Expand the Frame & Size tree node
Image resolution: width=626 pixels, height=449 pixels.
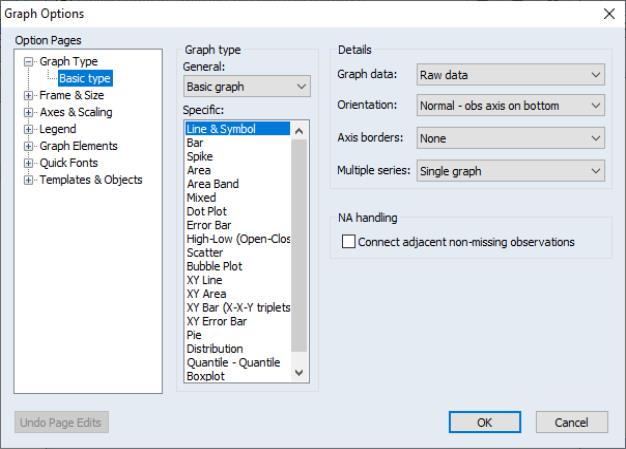click(28, 96)
